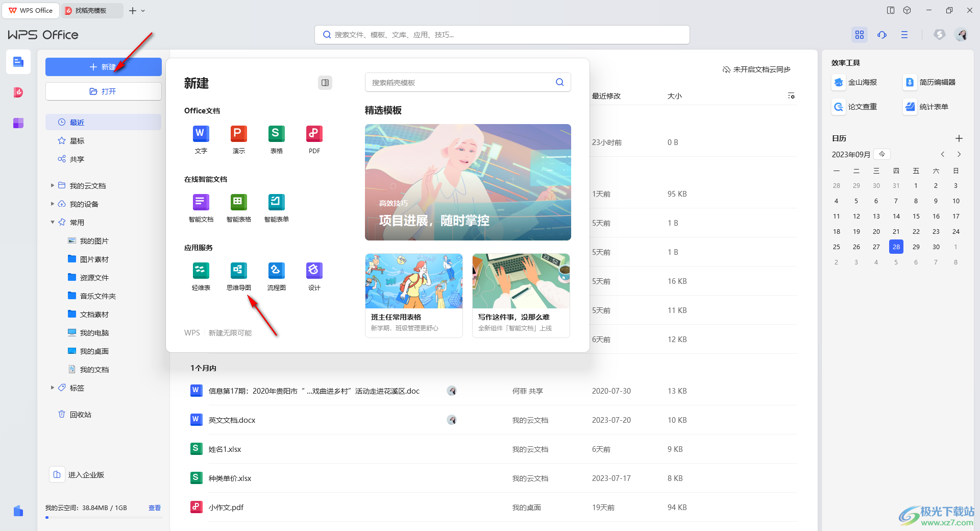
Task: Open 智能表格 online sheet
Action: tap(238, 208)
